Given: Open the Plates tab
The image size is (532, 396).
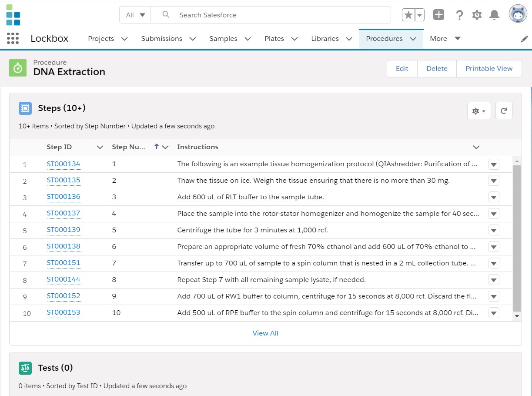Looking at the screenshot, I should [274, 38].
